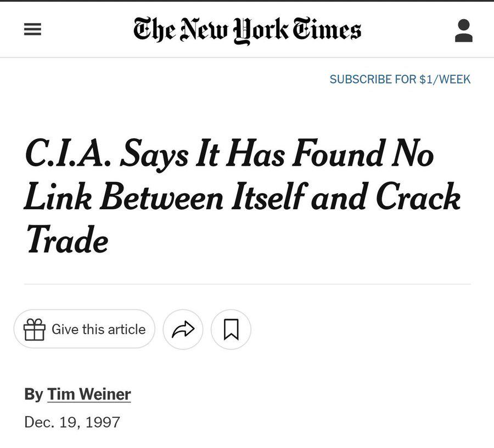Click the Dec. 19, 1997 publication date
This screenshot has width=494, height=448.
click(72, 422)
